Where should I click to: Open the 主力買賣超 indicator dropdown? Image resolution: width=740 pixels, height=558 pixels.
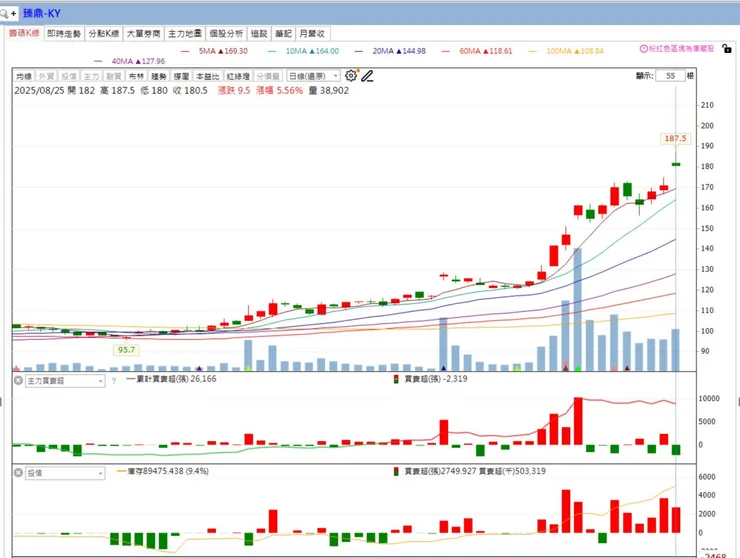[x=65, y=380]
